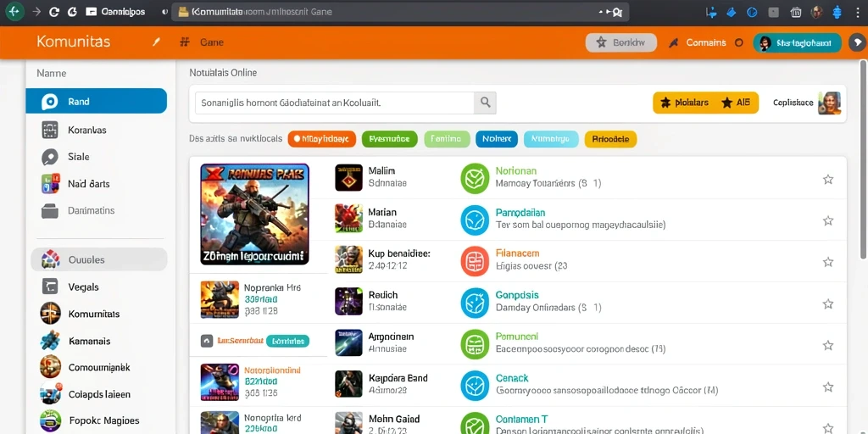Select the yellow Rrlooadele filter chip
This screenshot has width=868, height=434.
[x=610, y=139]
